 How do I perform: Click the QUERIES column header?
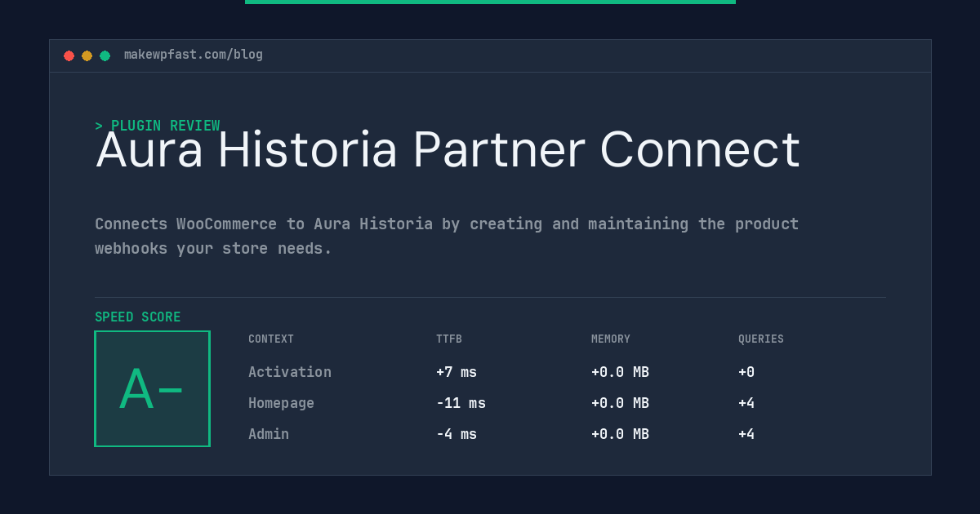(761, 339)
